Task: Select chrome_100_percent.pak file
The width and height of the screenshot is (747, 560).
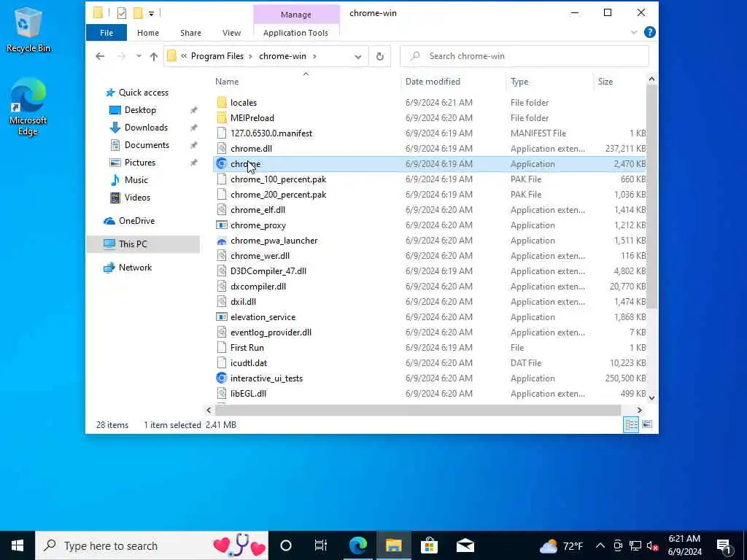Action: click(x=278, y=179)
